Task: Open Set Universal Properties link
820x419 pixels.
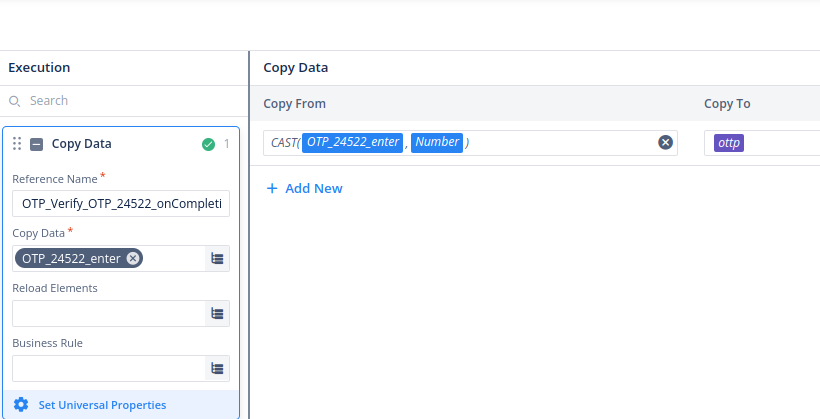Action: (x=102, y=405)
